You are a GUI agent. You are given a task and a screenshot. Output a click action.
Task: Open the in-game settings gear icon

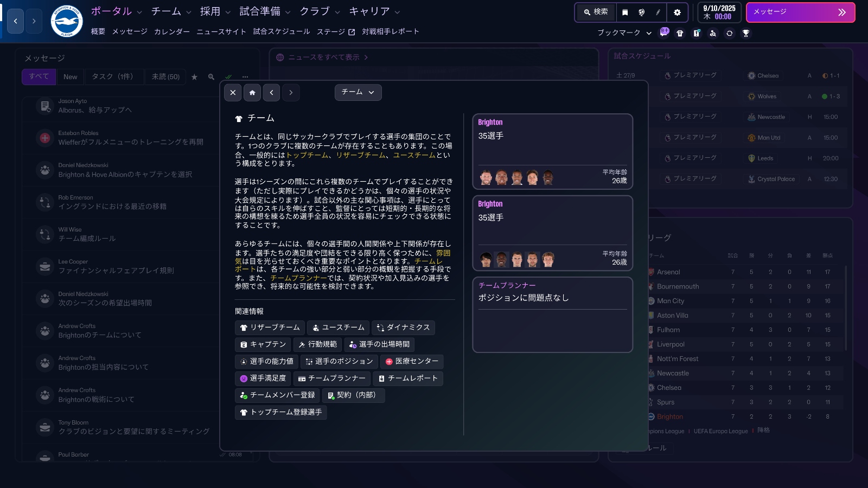tap(677, 12)
